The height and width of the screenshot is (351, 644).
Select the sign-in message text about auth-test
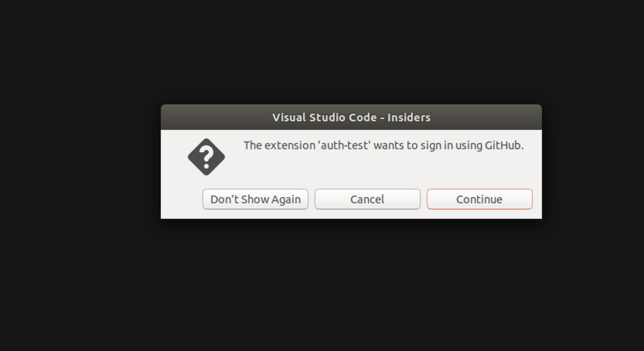(383, 146)
